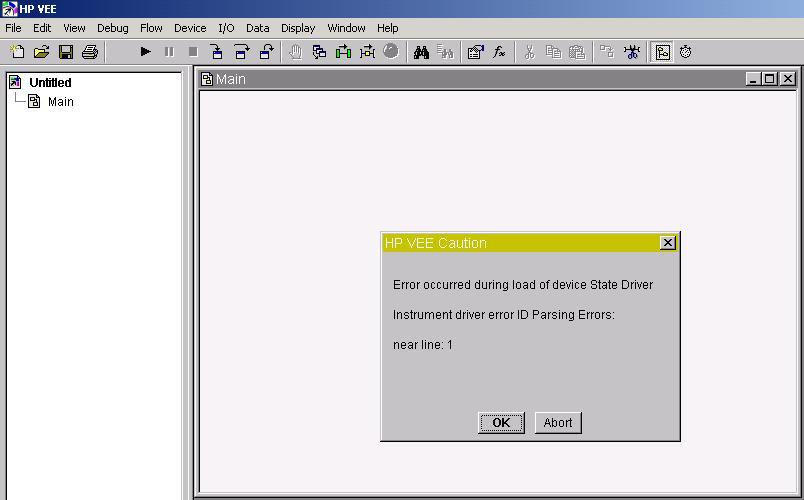This screenshot has width=804, height=500.
Task: Select the Untitled root tree node
Action: click(x=50, y=83)
